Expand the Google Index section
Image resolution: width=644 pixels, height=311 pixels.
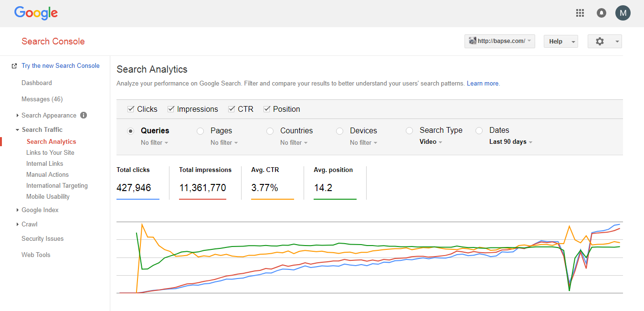tap(18, 210)
